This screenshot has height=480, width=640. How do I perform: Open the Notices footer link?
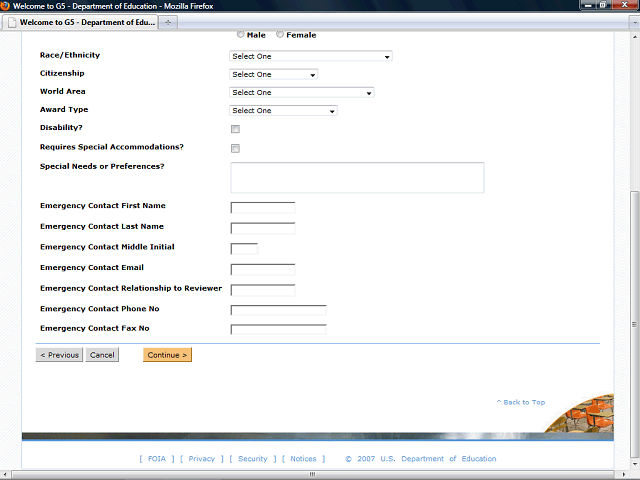[303, 459]
